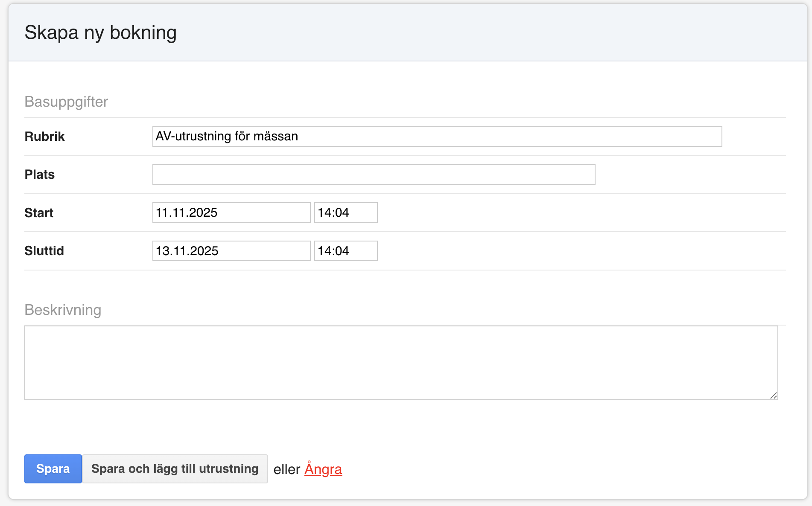Viewport: 812px width, 506px height.
Task: Click the Start time field
Action: coord(345,212)
